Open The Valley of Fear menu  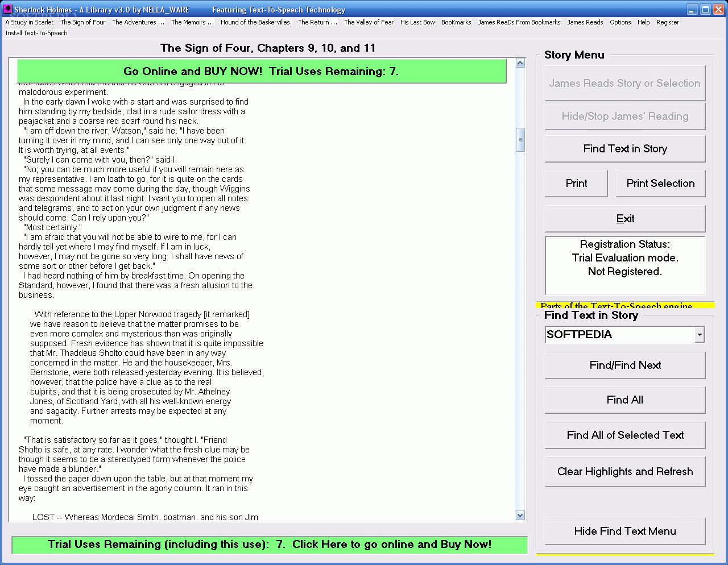(369, 22)
